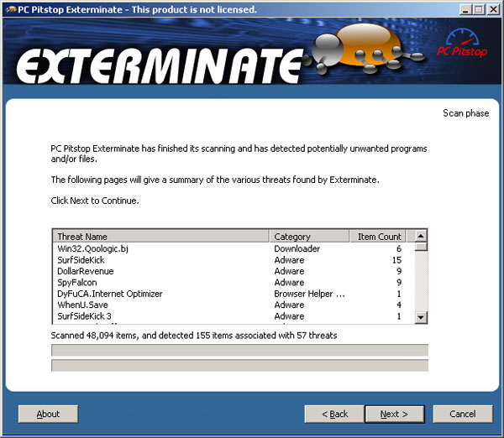The image size is (504, 438).
Task: Click the Downloader category cell
Action: click(297, 248)
